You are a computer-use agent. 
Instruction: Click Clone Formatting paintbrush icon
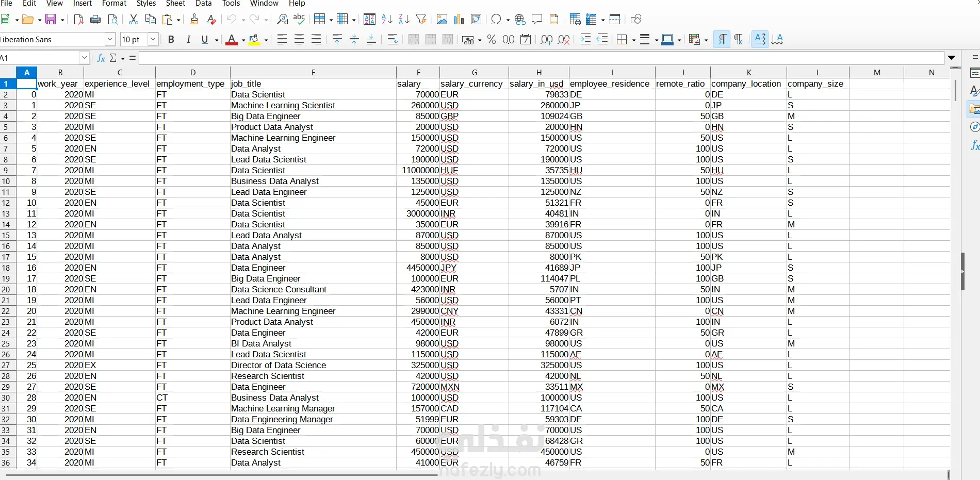click(x=194, y=20)
